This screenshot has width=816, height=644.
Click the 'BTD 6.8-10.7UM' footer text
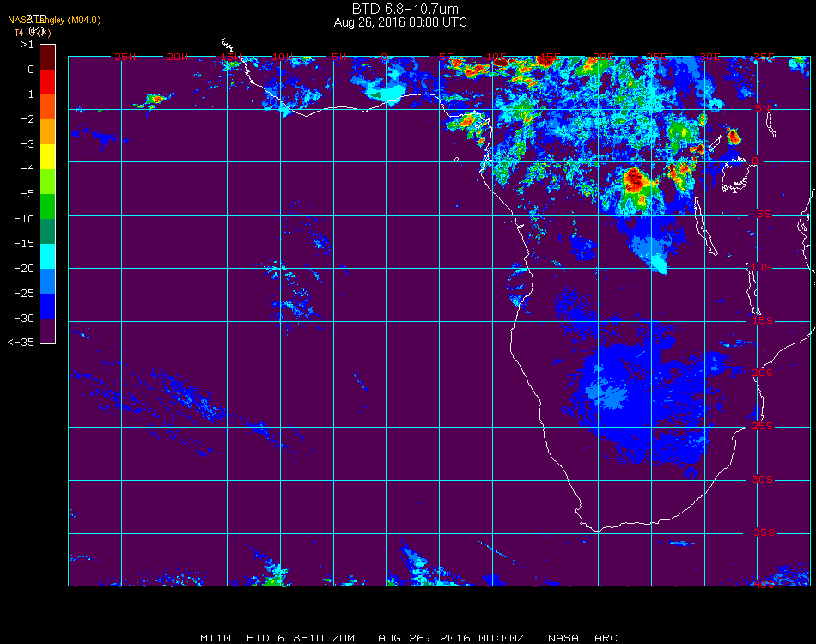point(301,638)
